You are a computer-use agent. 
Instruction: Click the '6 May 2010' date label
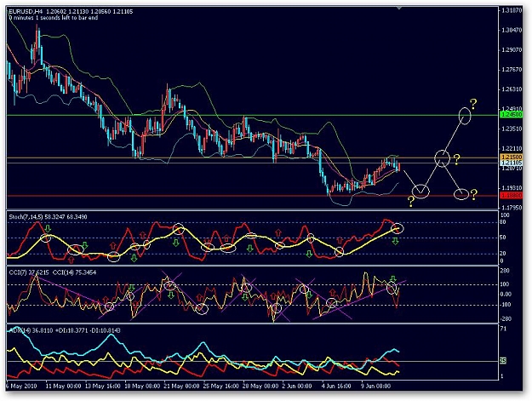click(x=21, y=386)
